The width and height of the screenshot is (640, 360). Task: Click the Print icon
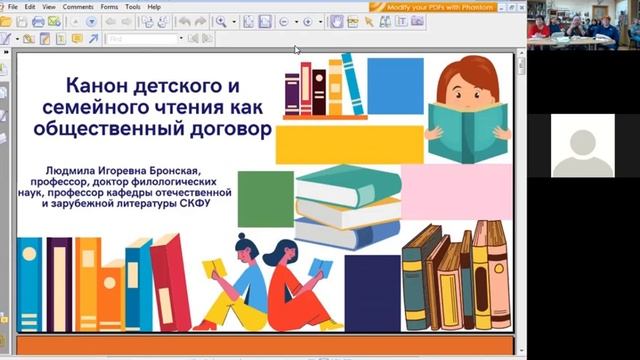pos(38,22)
